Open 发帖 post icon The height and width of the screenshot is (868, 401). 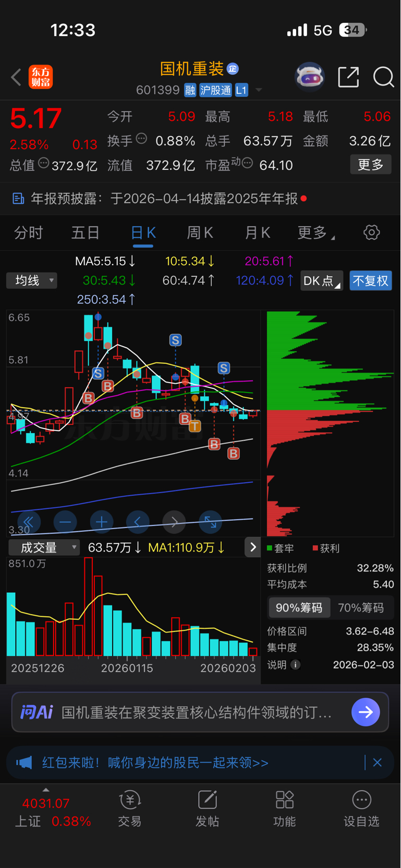tap(207, 809)
